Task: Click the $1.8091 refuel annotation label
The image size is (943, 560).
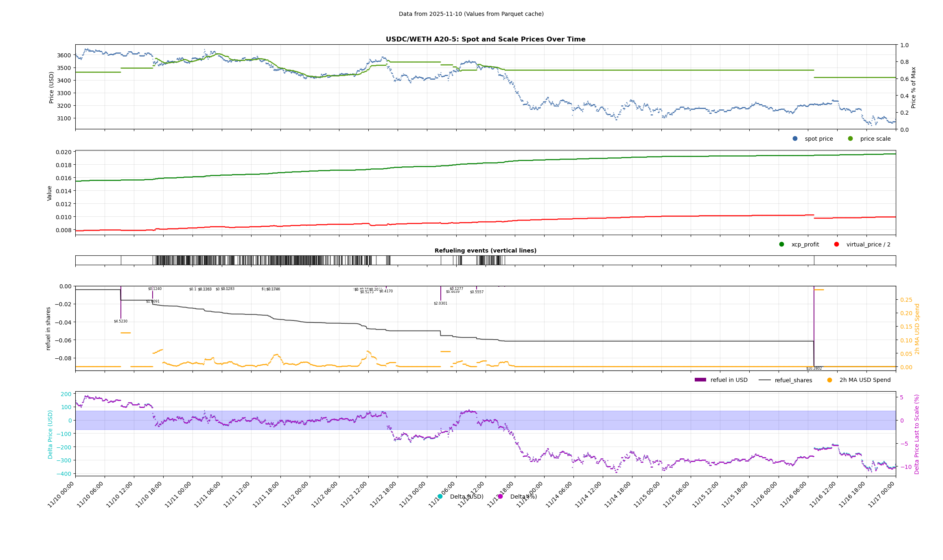Action: (153, 301)
